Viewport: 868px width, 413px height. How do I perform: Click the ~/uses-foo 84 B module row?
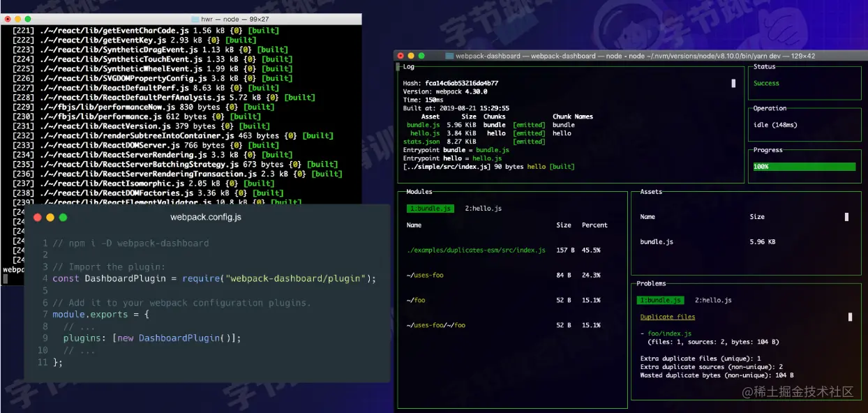(x=504, y=275)
